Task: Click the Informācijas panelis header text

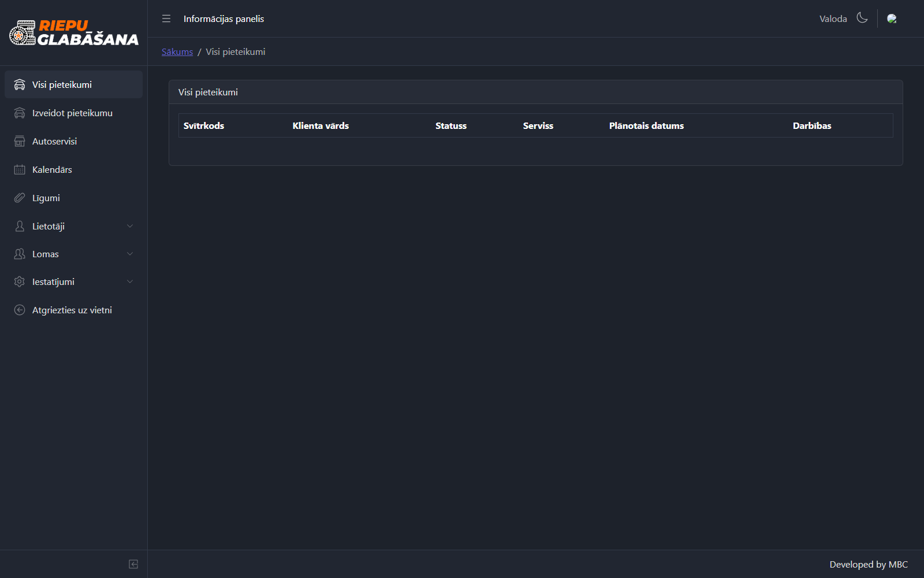Action: (223, 18)
